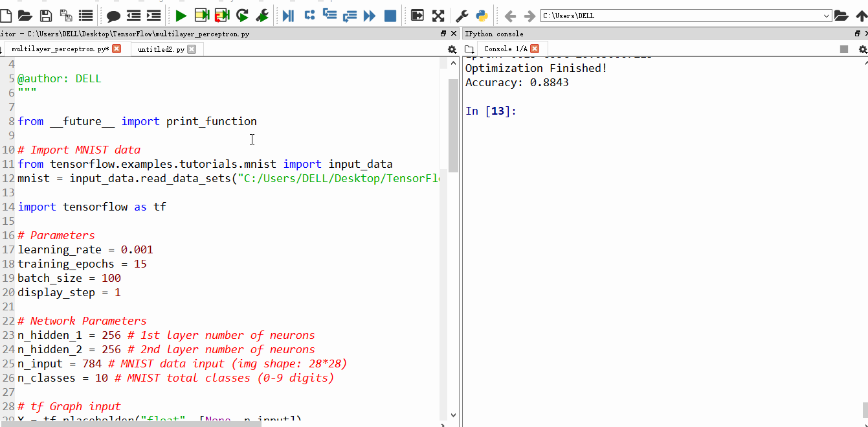
Task: Open the IPython console options gear
Action: [x=862, y=49]
